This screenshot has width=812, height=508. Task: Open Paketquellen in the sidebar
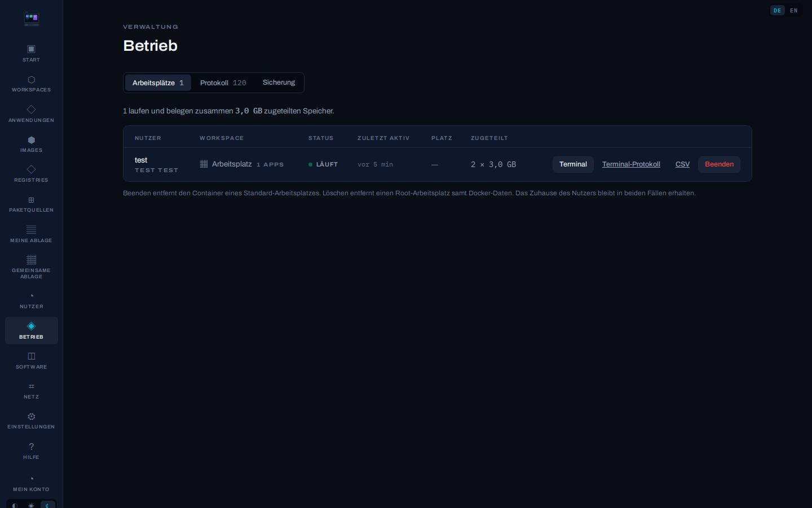coord(31,204)
